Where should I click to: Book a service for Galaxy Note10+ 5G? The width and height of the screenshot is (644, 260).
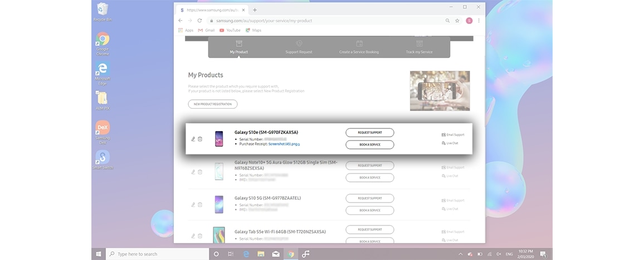point(370,177)
